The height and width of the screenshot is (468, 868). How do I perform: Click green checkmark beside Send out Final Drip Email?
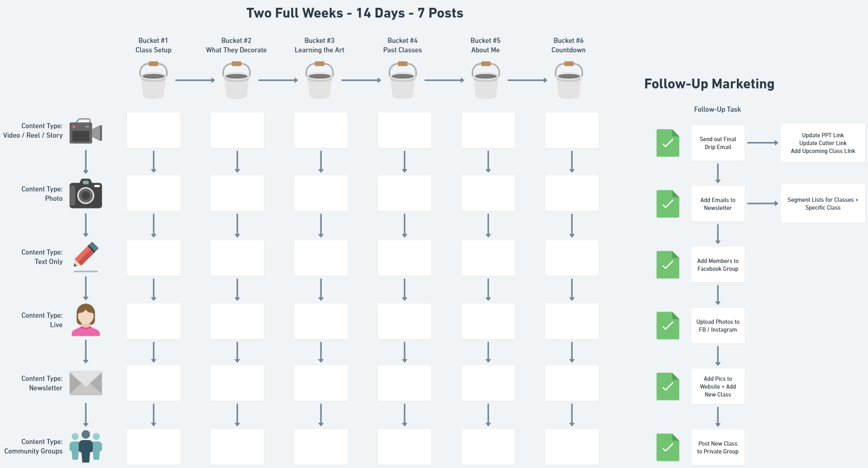click(668, 143)
